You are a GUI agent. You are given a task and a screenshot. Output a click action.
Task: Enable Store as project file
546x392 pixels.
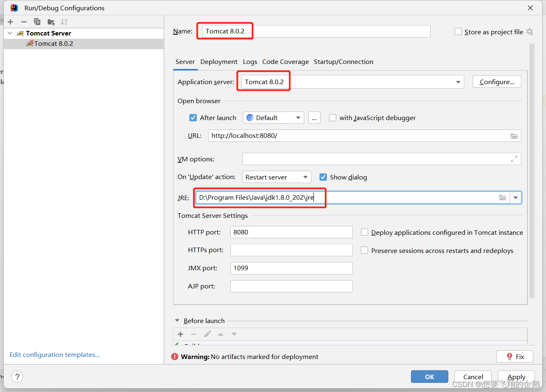(458, 32)
